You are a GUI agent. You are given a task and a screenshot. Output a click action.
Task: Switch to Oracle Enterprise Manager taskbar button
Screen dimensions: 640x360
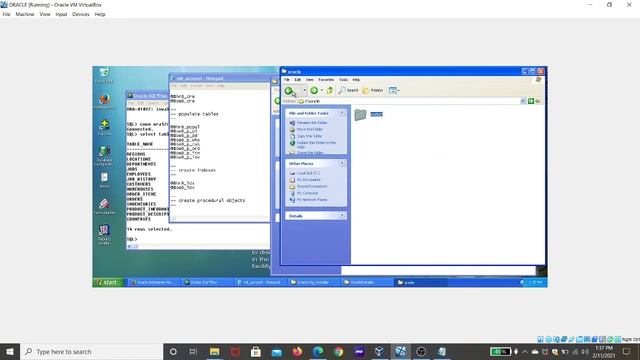tap(154, 282)
